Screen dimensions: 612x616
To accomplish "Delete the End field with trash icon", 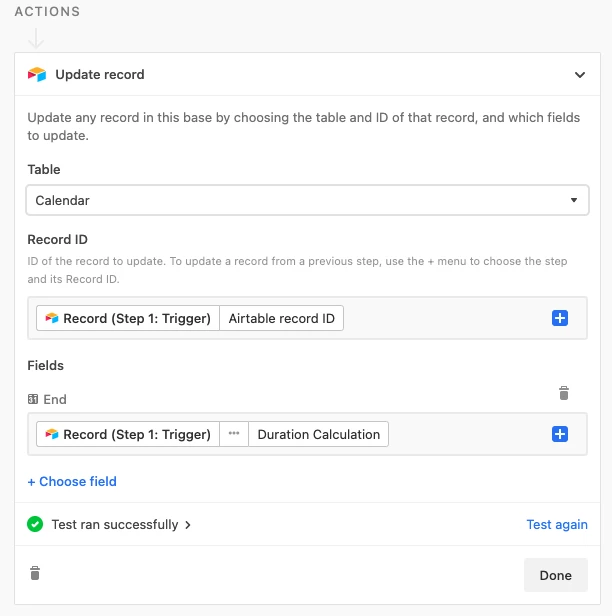I will tap(564, 393).
